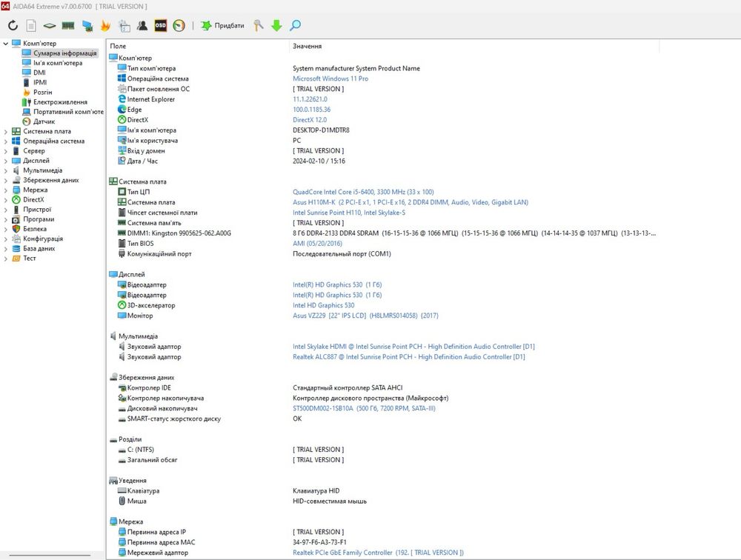The height and width of the screenshot is (560, 741).
Task: Select the DIMM1: Kingston row
Action: click(383, 233)
